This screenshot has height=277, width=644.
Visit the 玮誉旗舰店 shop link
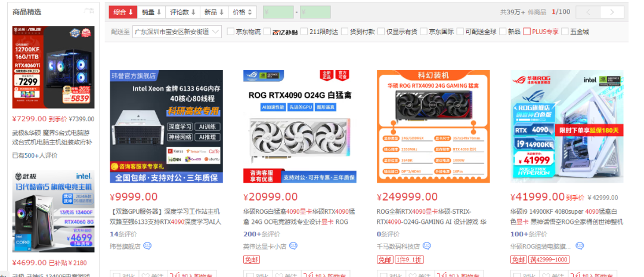[125, 247]
